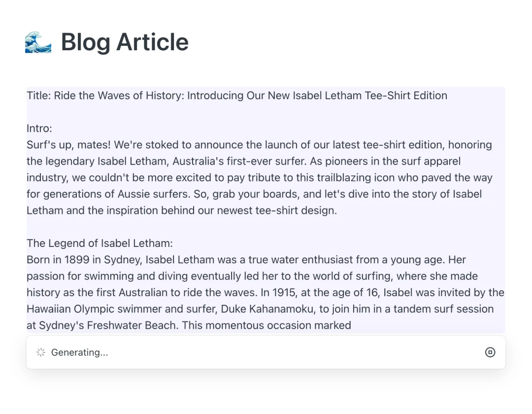Click the line starting 'Letham and the inspiration'
The width and height of the screenshot is (532, 414).
pyautogui.click(x=181, y=210)
